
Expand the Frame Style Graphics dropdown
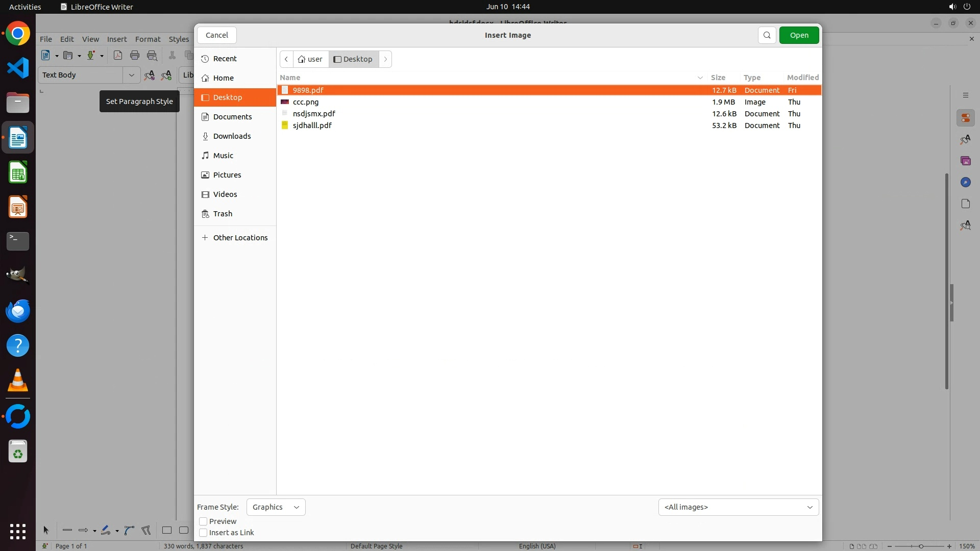276,507
